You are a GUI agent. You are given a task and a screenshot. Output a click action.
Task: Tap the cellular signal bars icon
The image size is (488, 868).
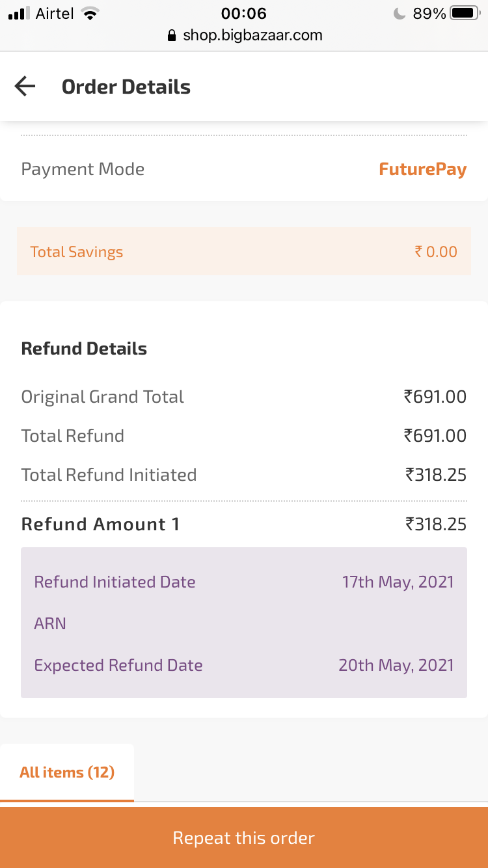coord(20,14)
